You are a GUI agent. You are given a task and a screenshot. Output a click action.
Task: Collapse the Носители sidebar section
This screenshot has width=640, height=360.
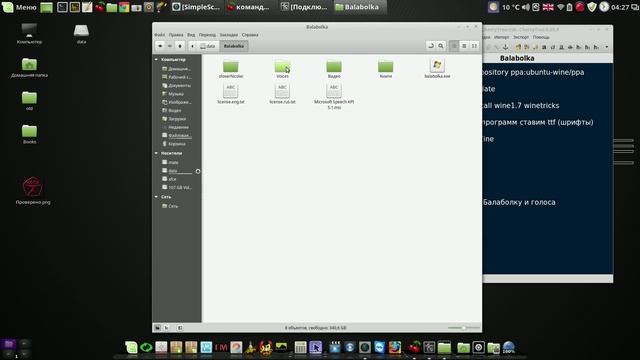[156, 153]
